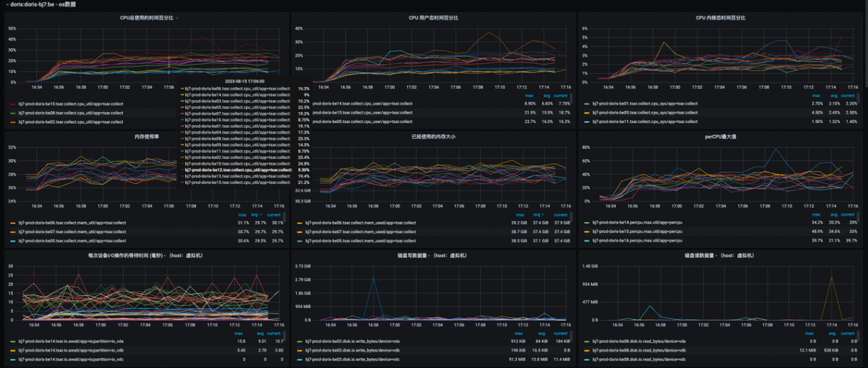The width and height of the screenshot is (868, 368).
Task: Open the CPU 用户态时间百分比 panel title menu
Action: [x=433, y=17]
